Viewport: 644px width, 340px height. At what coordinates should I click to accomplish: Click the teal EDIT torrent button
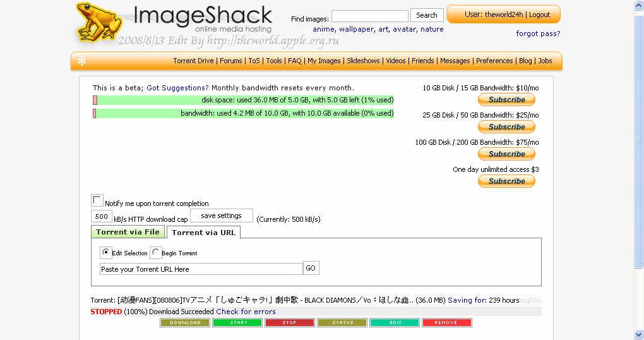[x=395, y=323]
